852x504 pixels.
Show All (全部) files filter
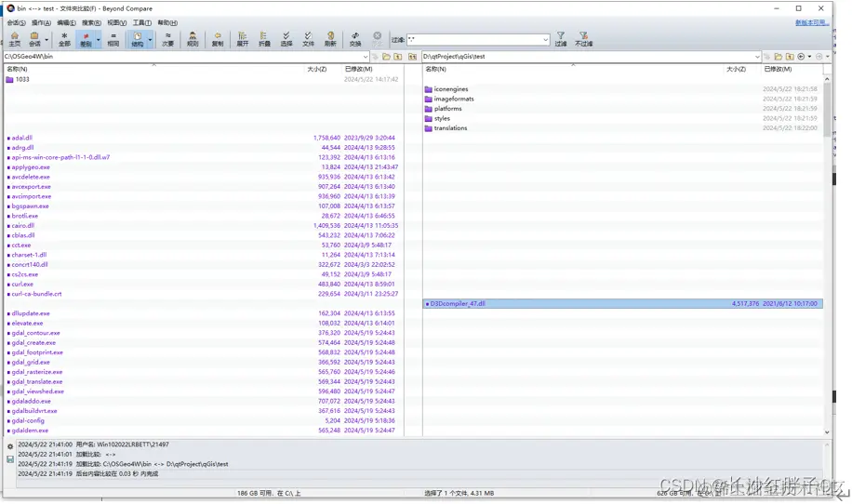click(64, 39)
